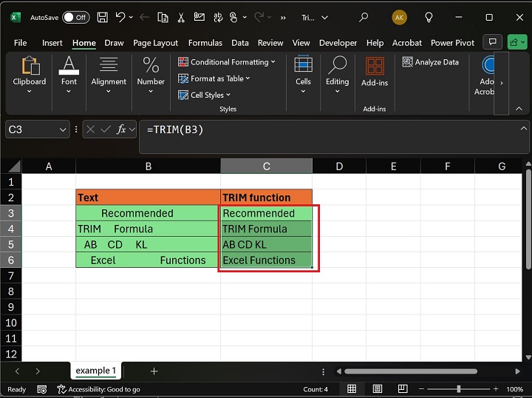Toggle the AutoSave switch
Image resolution: width=532 pixels, height=398 pixels.
(76, 17)
